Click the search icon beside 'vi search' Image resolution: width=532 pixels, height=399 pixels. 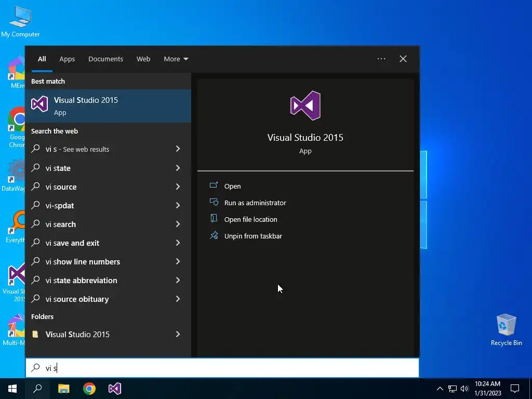point(36,224)
